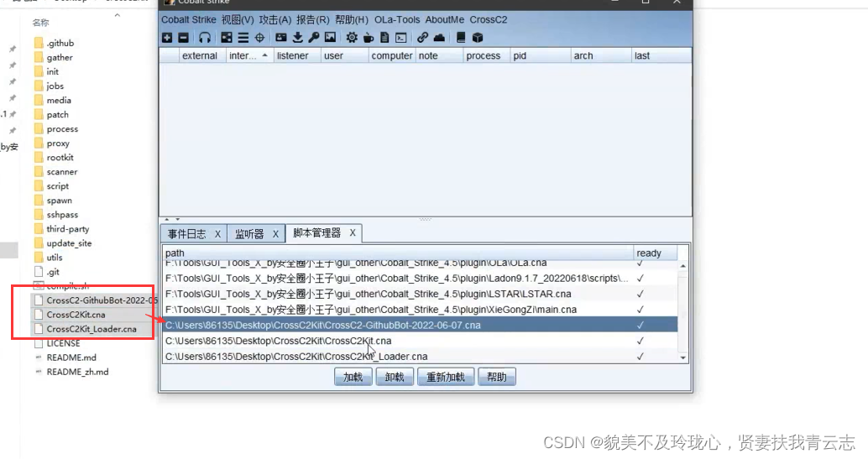Open the 报告(R) menu
Image resolution: width=868 pixels, height=459 pixels.
pos(313,20)
